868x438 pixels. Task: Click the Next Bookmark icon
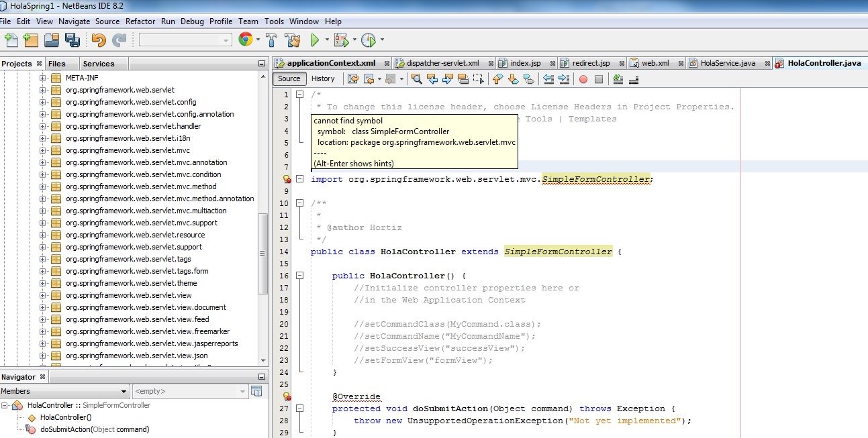tap(513, 79)
